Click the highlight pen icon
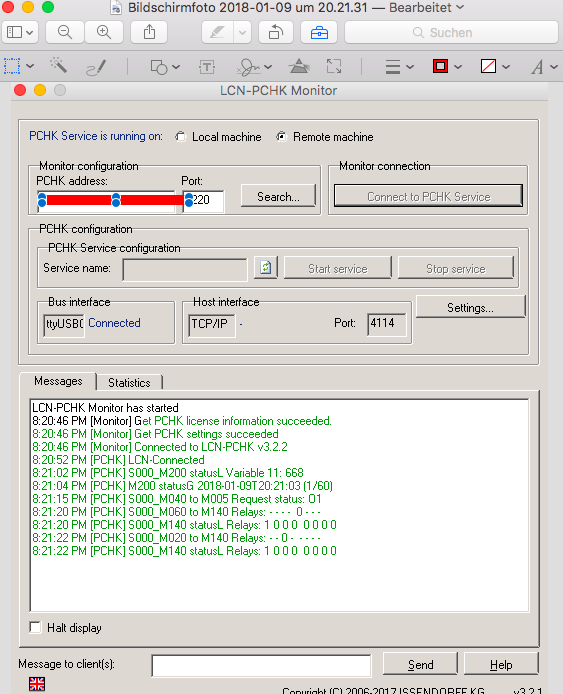This screenshot has width=563, height=694. click(217, 32)
